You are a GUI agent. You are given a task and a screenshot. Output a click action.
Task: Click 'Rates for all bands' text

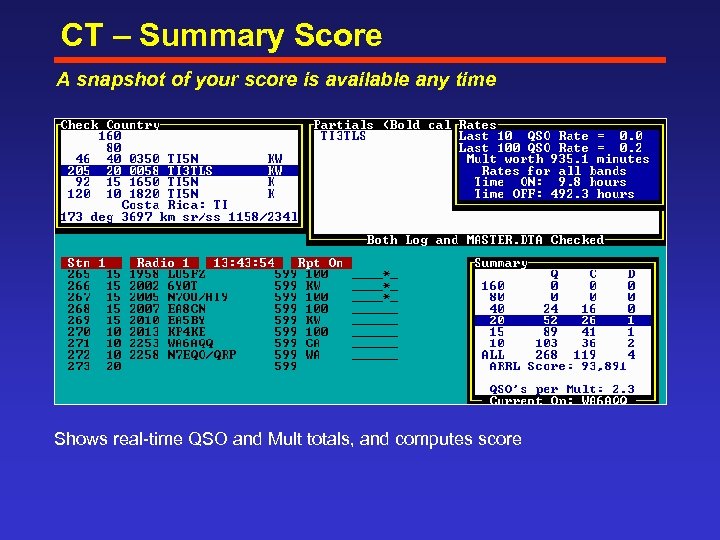coord(554,171)
